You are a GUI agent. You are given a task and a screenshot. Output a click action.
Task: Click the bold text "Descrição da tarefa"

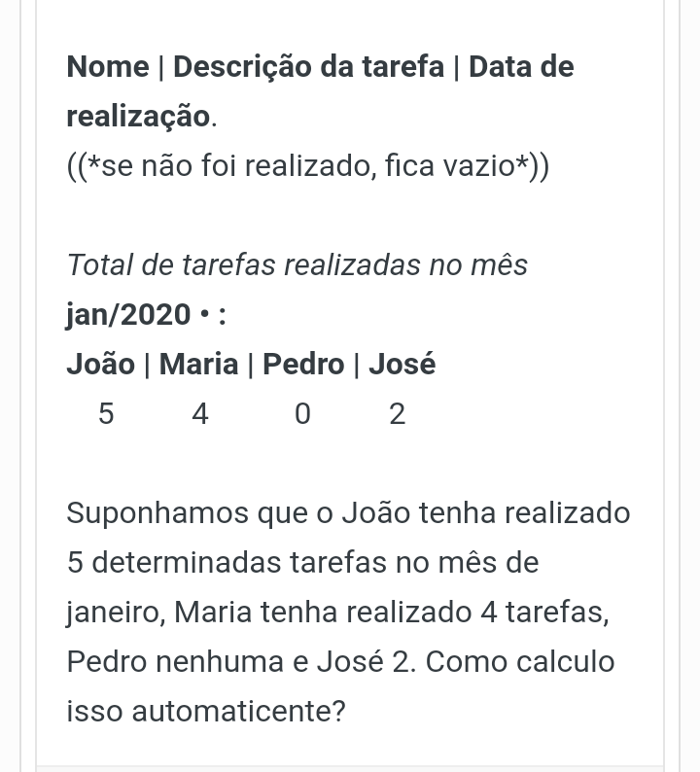pos(308,66)
